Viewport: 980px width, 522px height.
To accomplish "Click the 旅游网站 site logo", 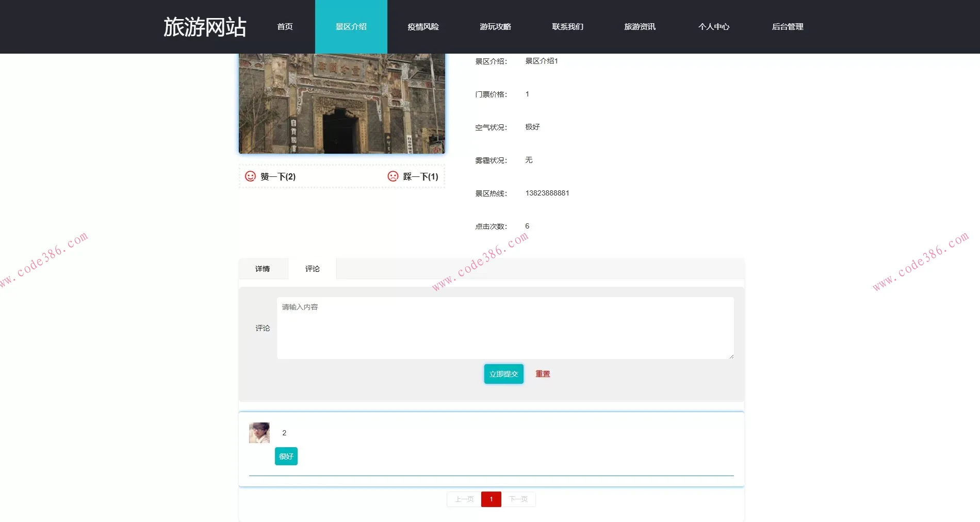I will [x=205, y=26].
